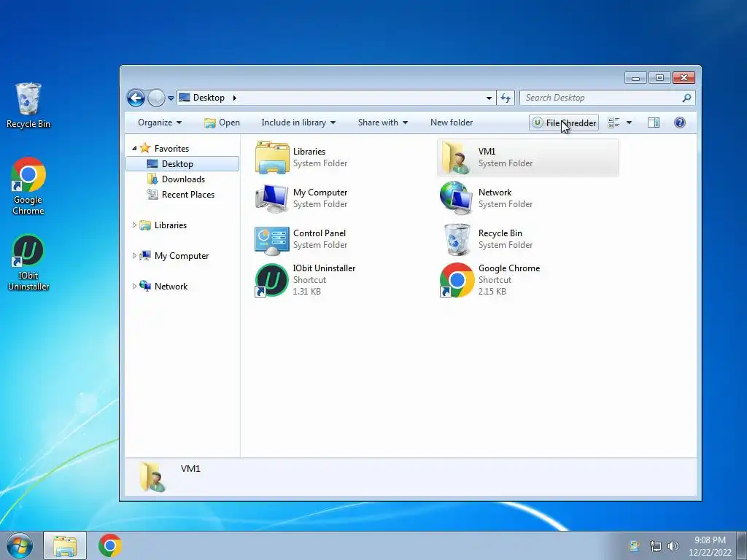The width and height of the screenshot is (747, 560).
Task: Select Recent Places under Favorites
Action: pyautogui.click(x=187, y=194)
